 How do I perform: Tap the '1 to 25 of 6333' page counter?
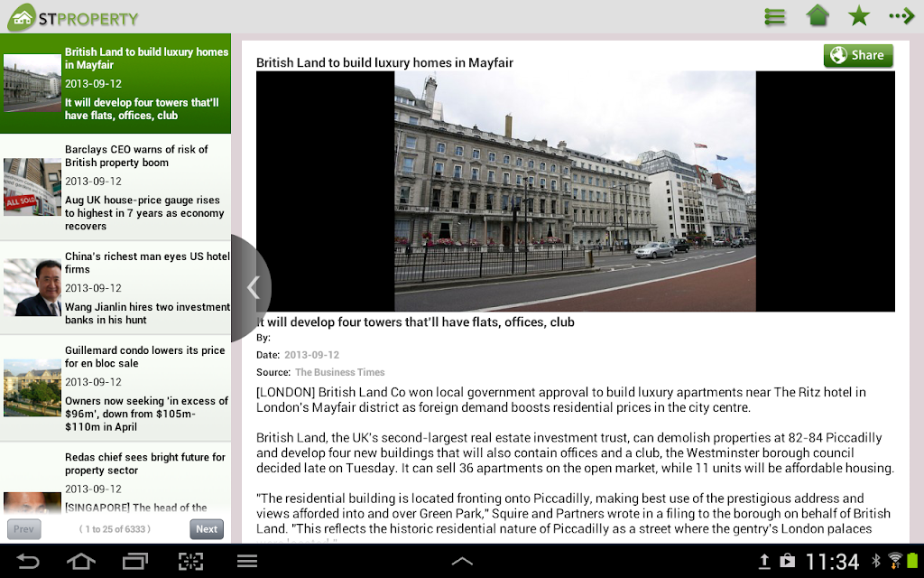click(x=115, y=529)
